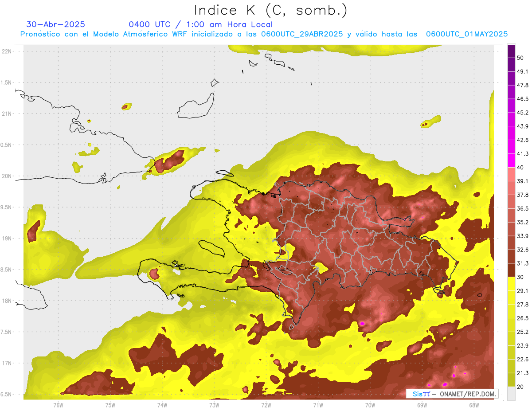Click the legend value '39.1'

coord(523,181)
